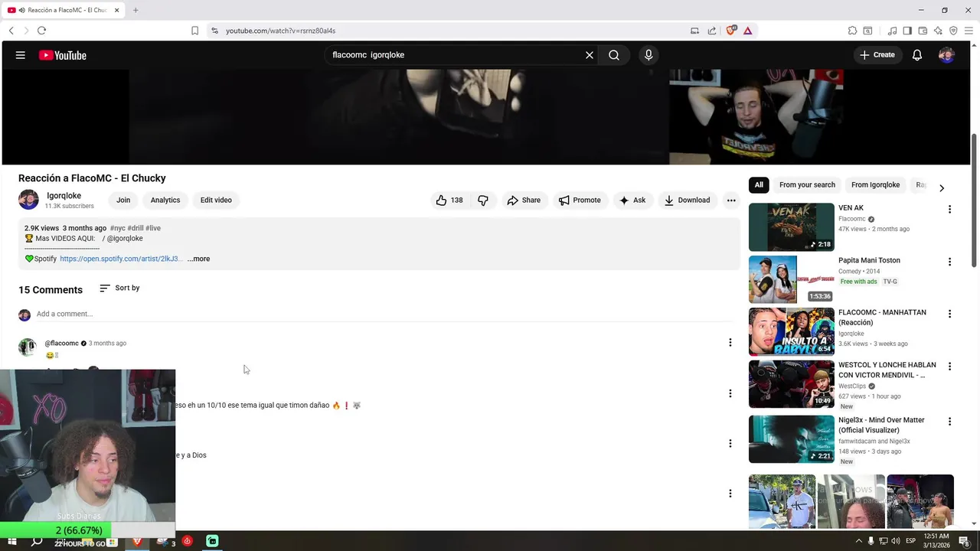Go to the YouTube home logo
Image resolution: width=980 pixels, height=551 pixels.
[63, 55]
